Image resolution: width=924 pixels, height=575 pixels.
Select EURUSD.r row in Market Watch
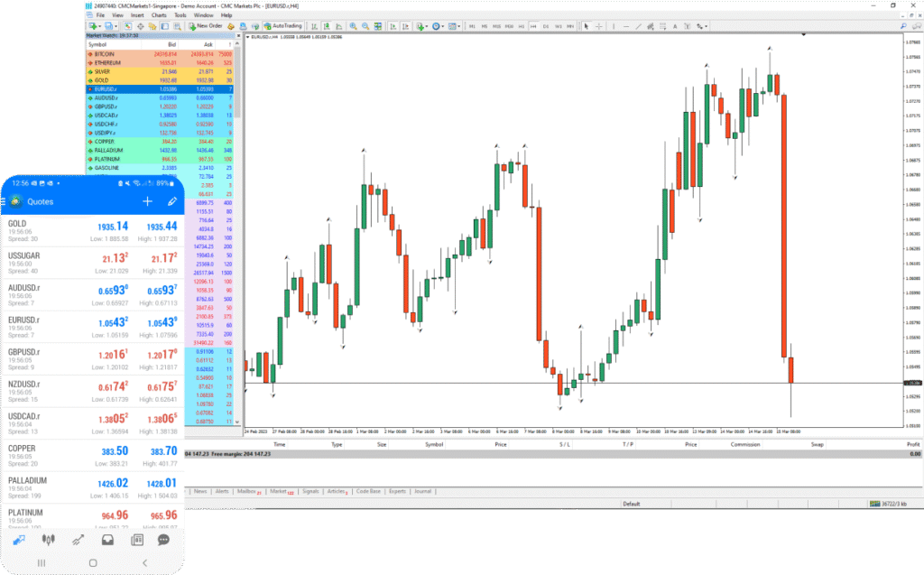point(160,89)
